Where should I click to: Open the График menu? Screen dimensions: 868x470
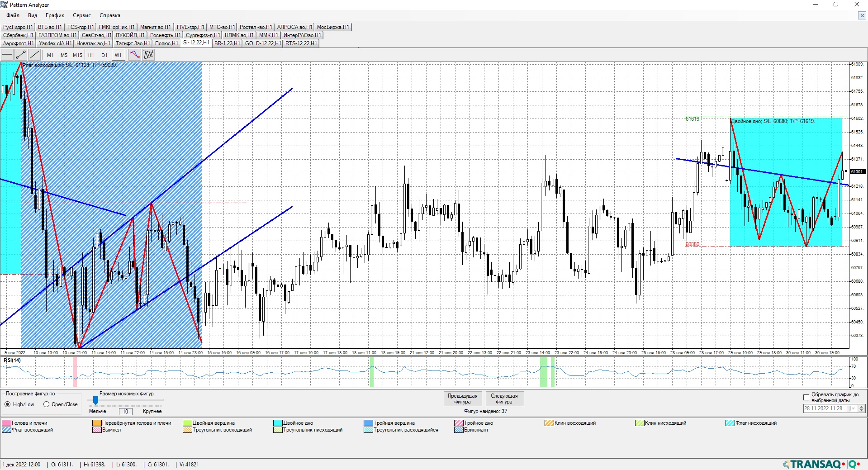coord(55,15)
